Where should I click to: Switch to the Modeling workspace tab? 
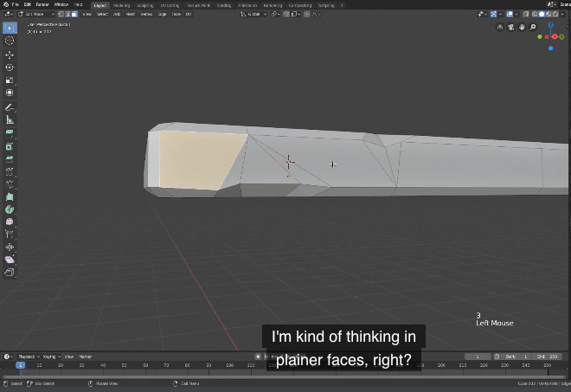(122, 5)
